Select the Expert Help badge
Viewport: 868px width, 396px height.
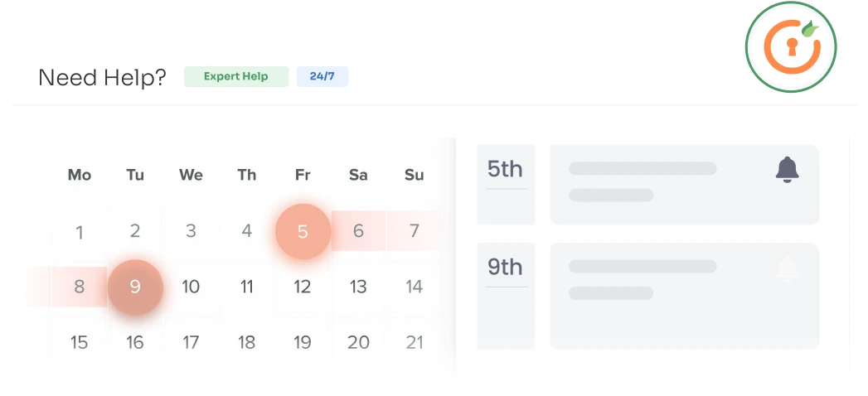236,77
